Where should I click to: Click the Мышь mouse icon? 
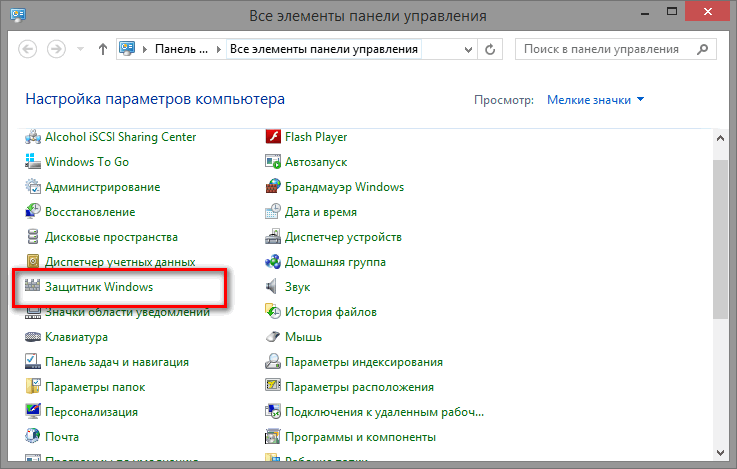click(273, 336)
